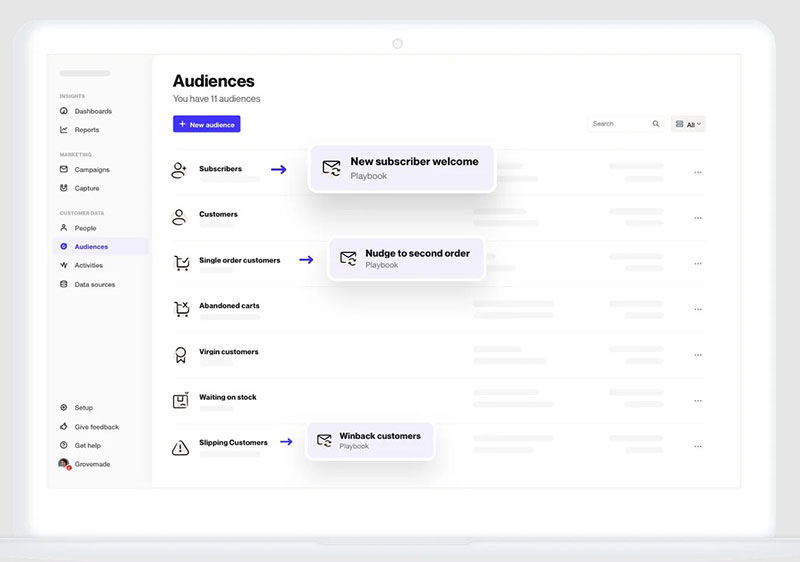
Task: Open the Subscribers audience
Action: pyautogui.click(x=220, y=169)
